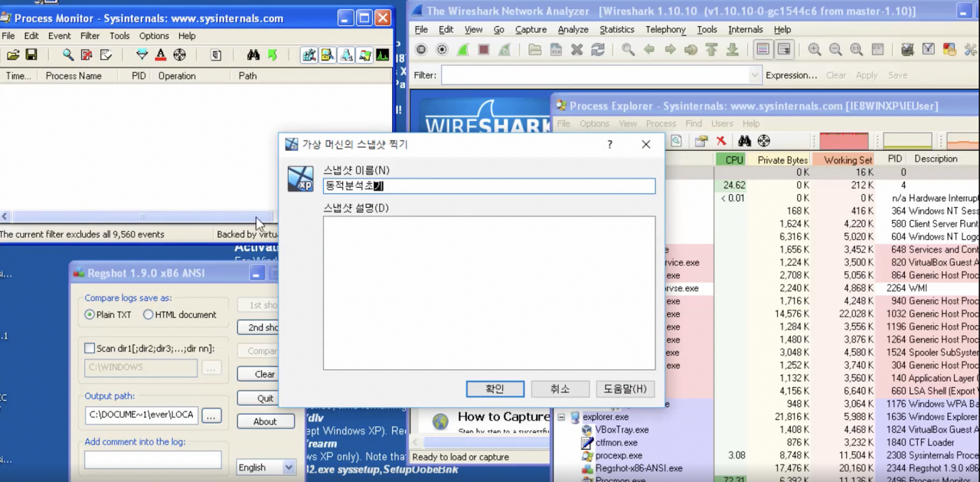Expand the Wireshark filter dropdown arrow

tap(755, 75)
